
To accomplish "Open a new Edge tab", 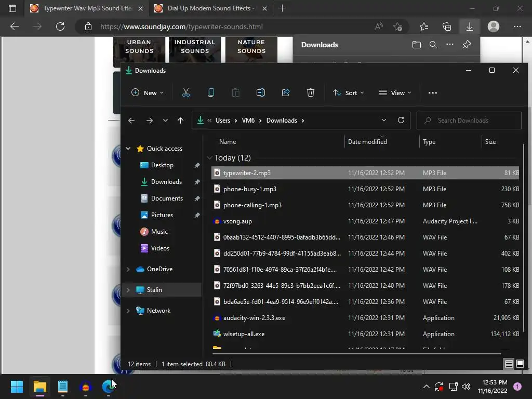I will point(282,8).
